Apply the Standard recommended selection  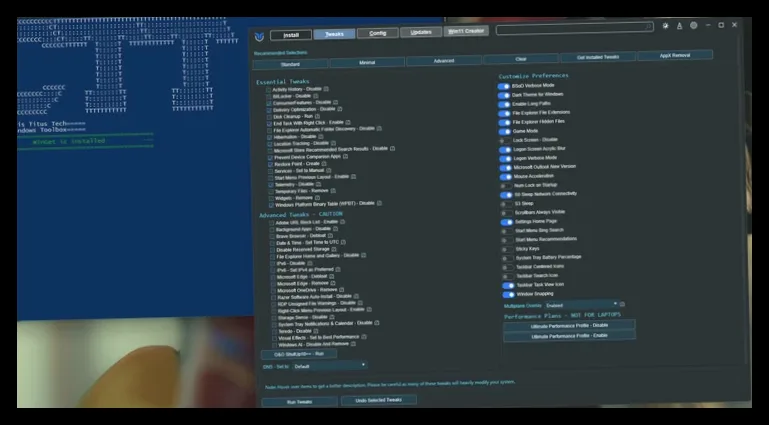pyautogui.click(x=290, y=64)
